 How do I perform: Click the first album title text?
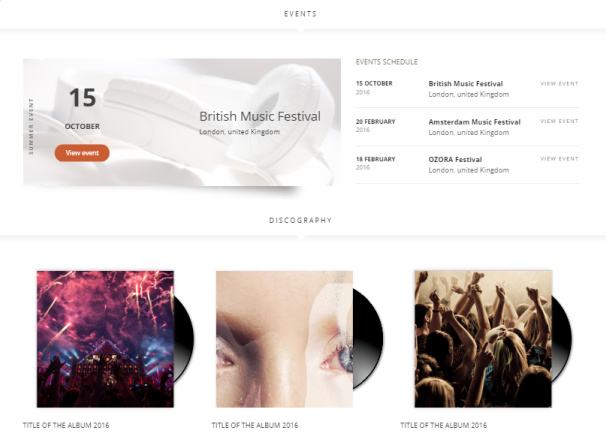point(66,425)
